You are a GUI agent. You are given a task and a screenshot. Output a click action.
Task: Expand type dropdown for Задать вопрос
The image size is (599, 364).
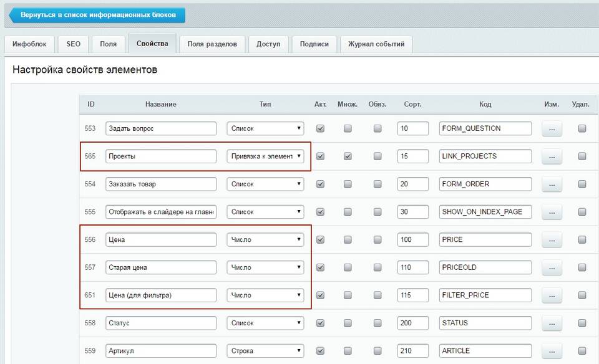tap(266, 128)
